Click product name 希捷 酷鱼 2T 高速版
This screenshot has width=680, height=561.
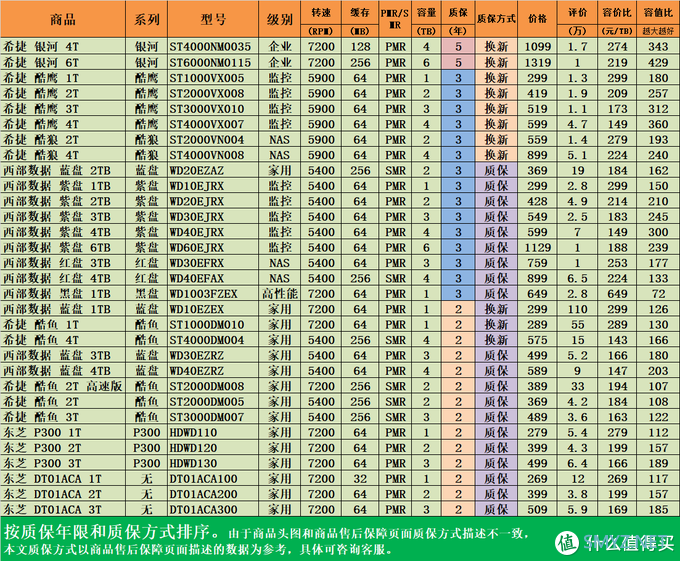click(x=63, y=386)
